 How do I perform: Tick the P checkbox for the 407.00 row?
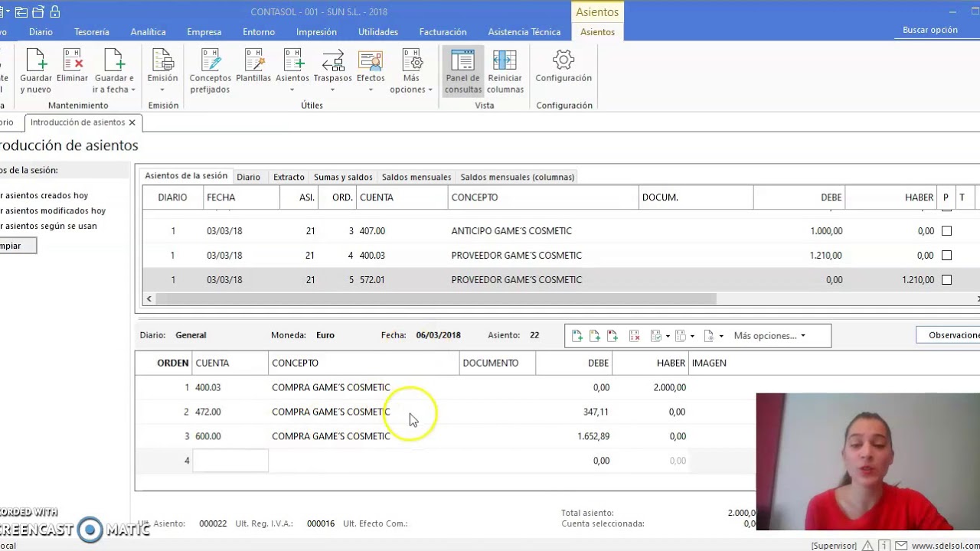(946, 231)
